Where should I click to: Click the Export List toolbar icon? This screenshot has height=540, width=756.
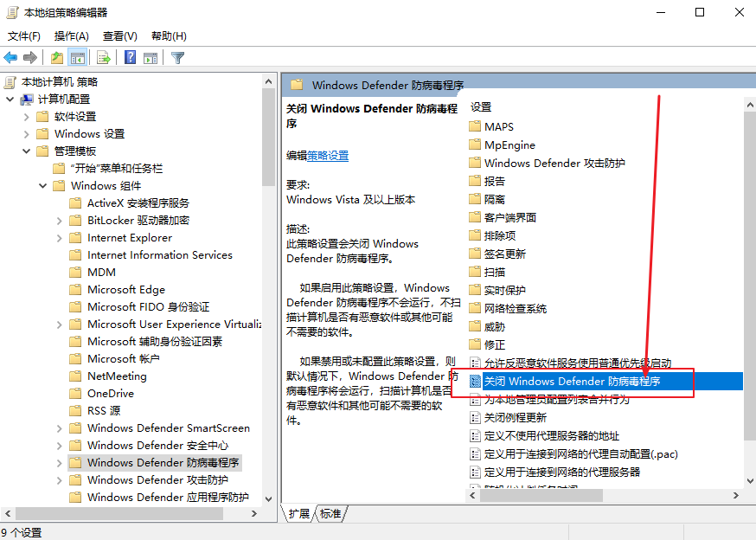pyautogui.click(x=103, y=58)
